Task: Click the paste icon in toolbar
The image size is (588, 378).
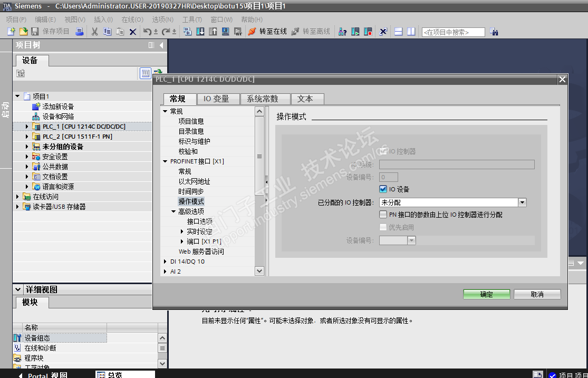Action: [120, 32]
